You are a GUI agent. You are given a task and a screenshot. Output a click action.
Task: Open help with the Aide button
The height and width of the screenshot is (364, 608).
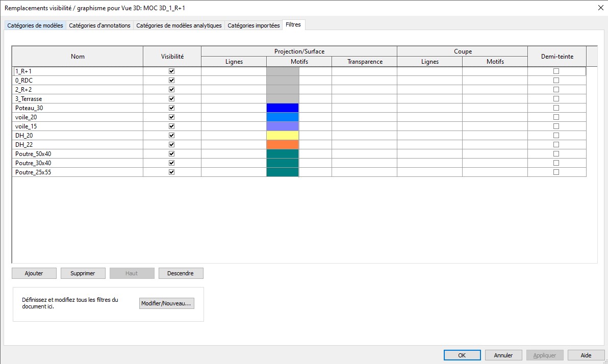[586, 355]
